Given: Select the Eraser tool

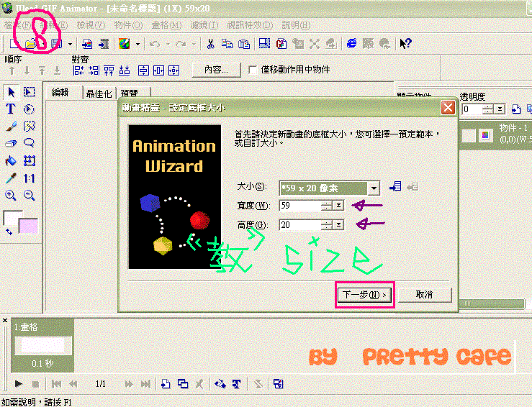Looking at the screenshot, I should click(11, 143).
